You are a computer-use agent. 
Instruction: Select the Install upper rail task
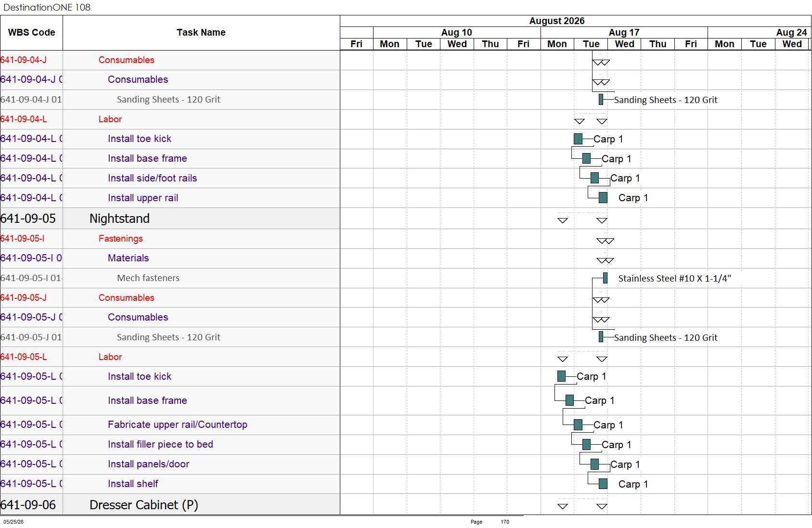143,198
